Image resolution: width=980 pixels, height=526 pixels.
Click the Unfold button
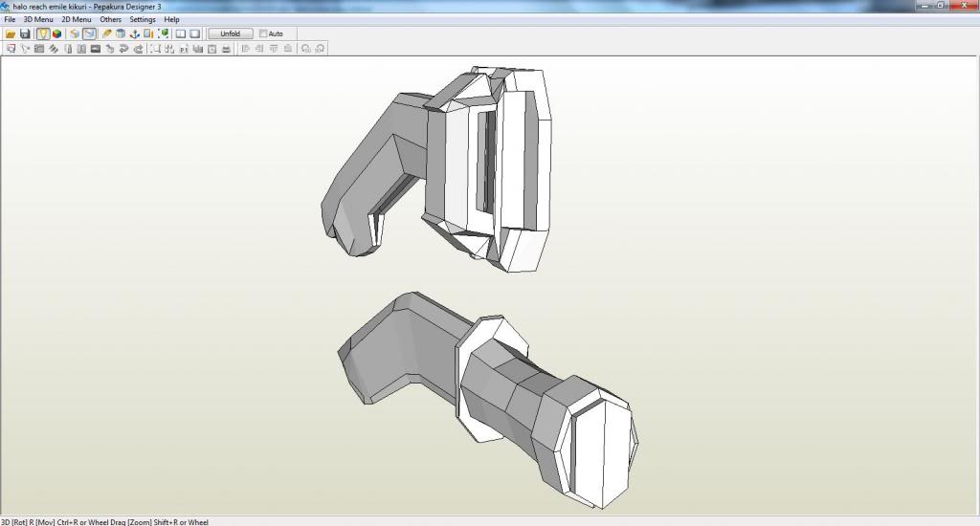[x=230, y=33]
